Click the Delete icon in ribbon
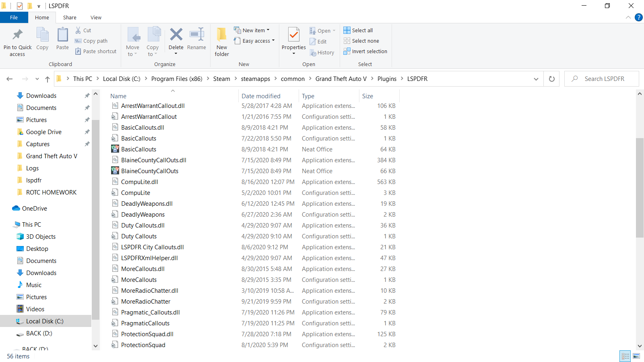Image resolution: width=644 pixels, height=362 pixels. coord(176,35)
